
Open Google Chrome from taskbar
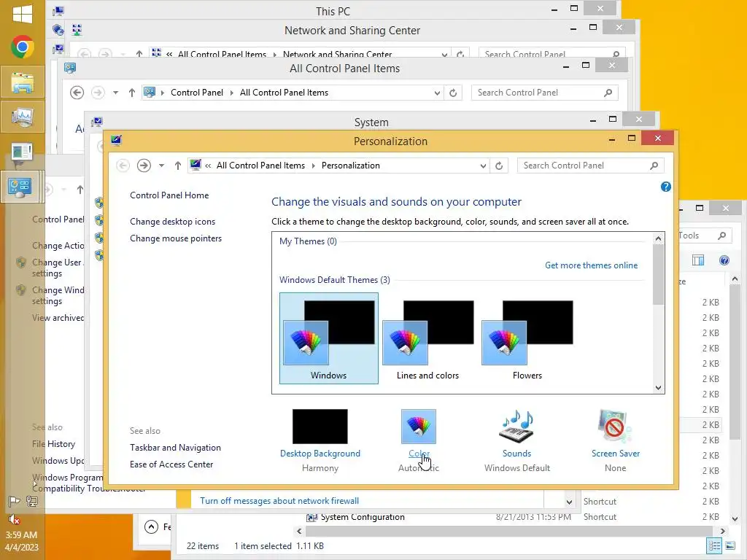(23, 47)
